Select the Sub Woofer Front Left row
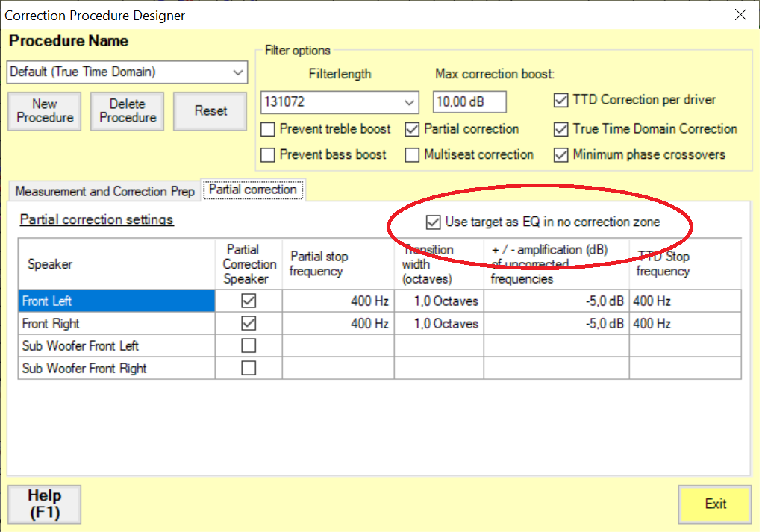762x532 pixels. 116,346
